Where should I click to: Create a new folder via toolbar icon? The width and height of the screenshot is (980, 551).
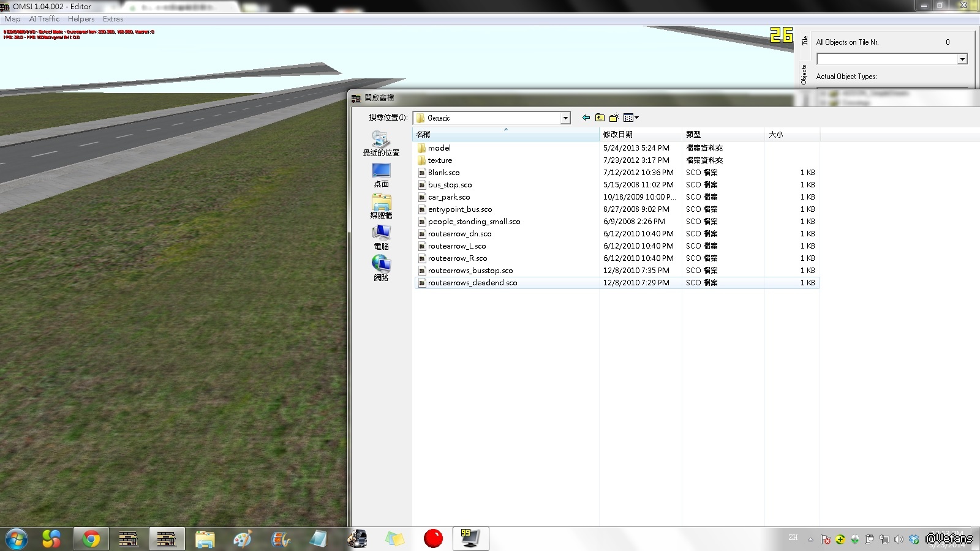tap(614, 118)
